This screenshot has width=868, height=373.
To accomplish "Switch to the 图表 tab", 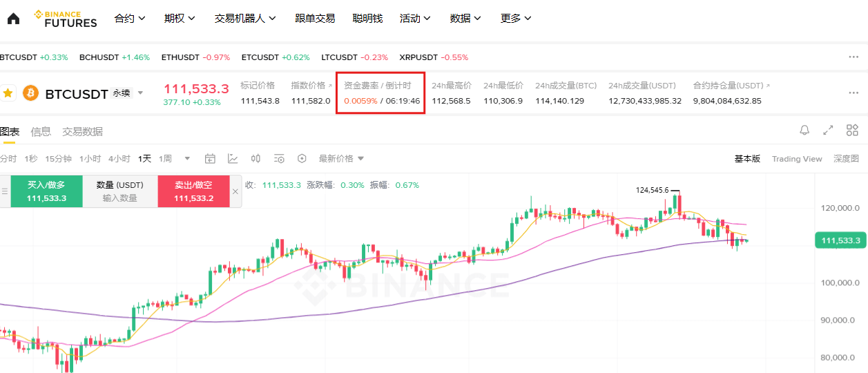I will (10, 131).
